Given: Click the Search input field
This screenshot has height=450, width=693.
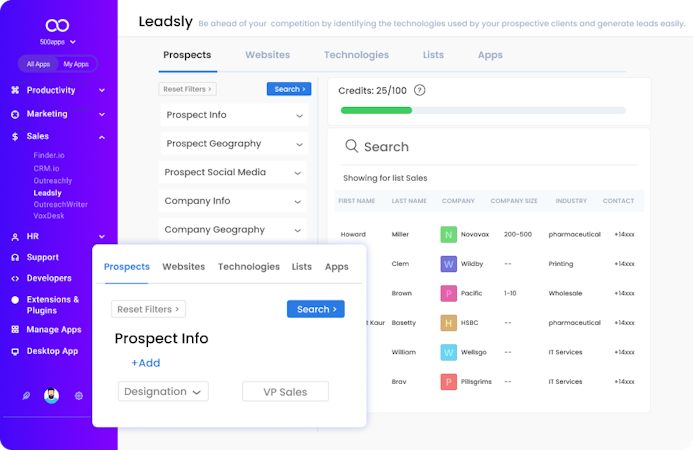Looking at the screenshot, I should pyautogui.click(x=489, y=147).
